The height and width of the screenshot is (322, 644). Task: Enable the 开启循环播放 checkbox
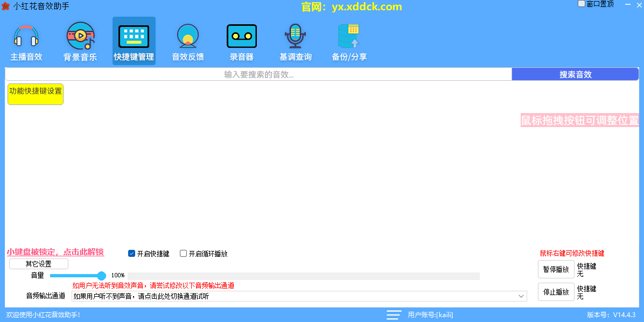[183, 254]
